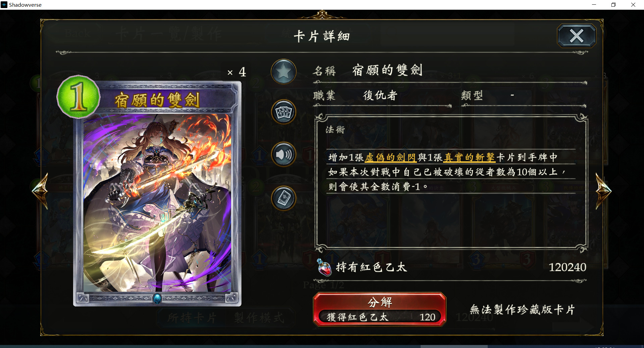Click the red ether amount 120240
This screenshot has width=644, height=348.
pyautogui.click(x=567, y=267)
